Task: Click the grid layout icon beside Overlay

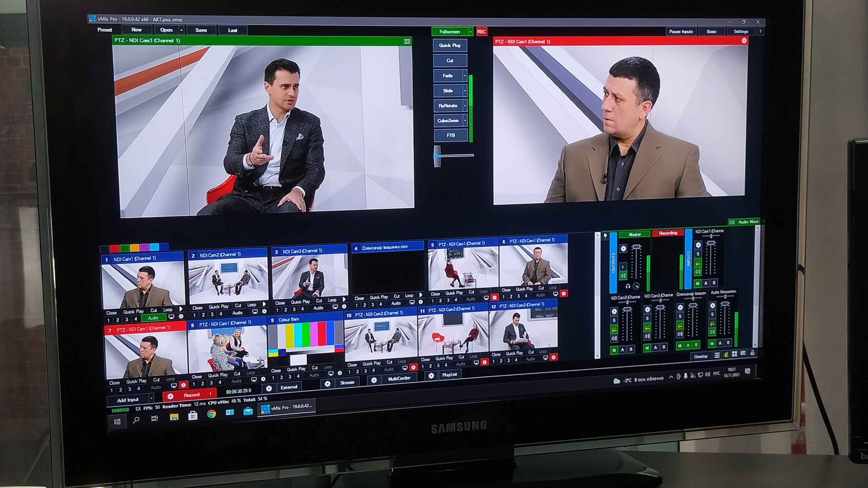Action: tap(734, 354)
